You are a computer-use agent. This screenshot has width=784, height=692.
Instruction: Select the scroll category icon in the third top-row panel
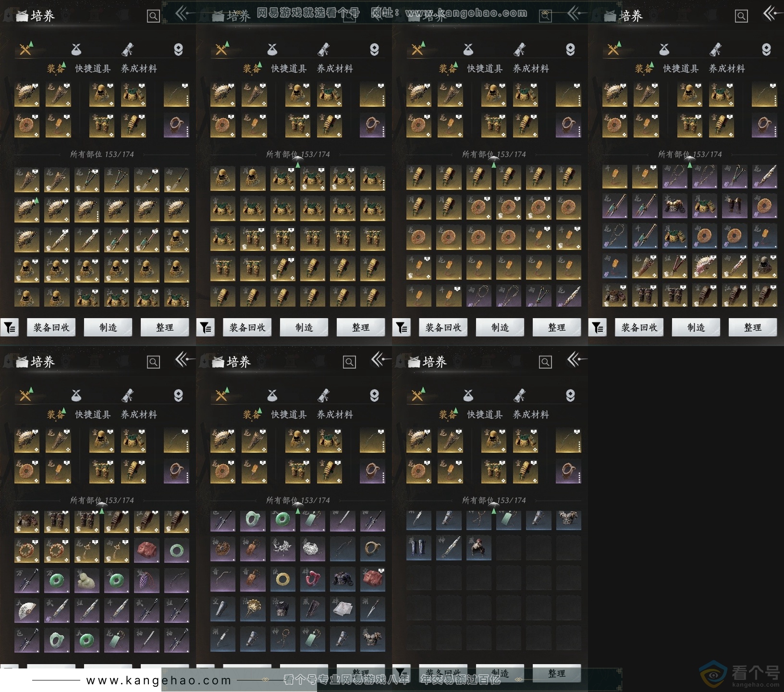[x=519, y=49]
